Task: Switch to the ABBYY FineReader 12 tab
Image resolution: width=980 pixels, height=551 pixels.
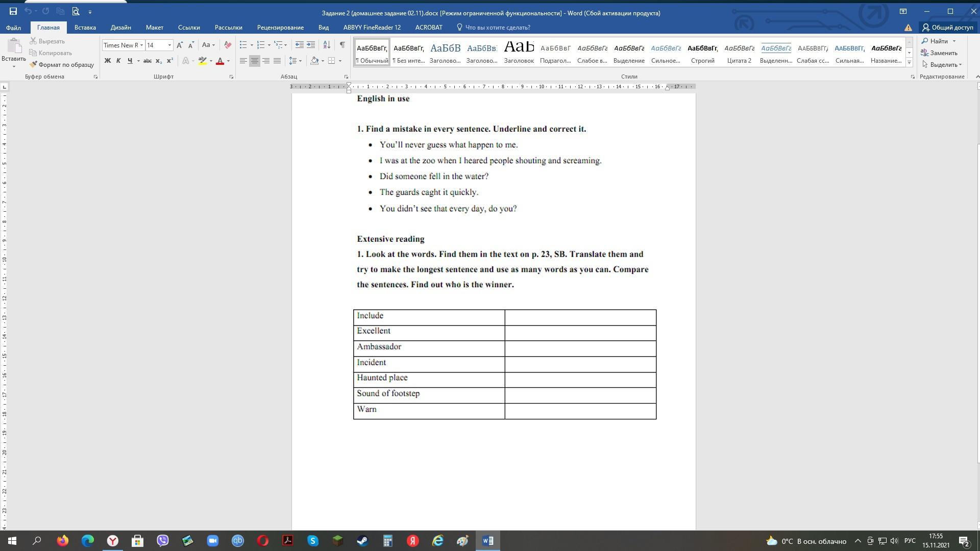Action: tap(372, 28)
